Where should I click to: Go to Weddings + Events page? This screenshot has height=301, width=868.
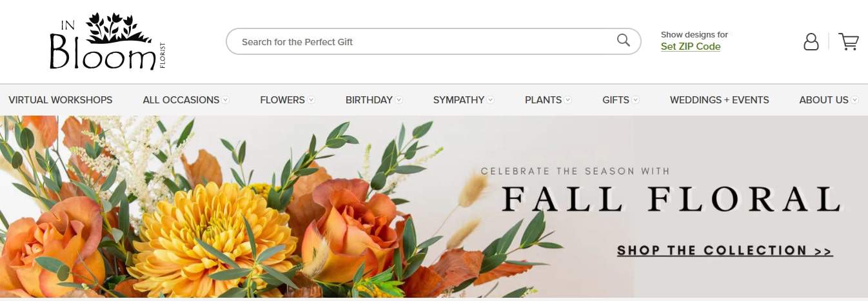pos(719,100)
